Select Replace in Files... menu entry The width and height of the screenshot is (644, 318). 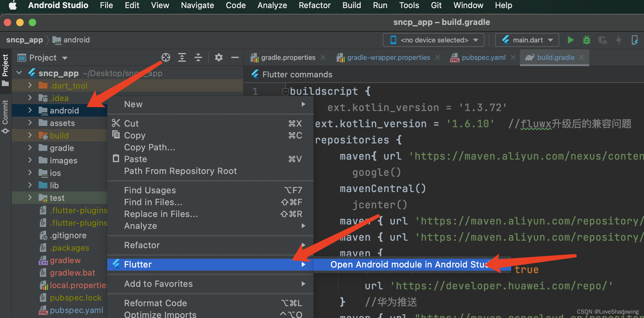click(210, 214)
